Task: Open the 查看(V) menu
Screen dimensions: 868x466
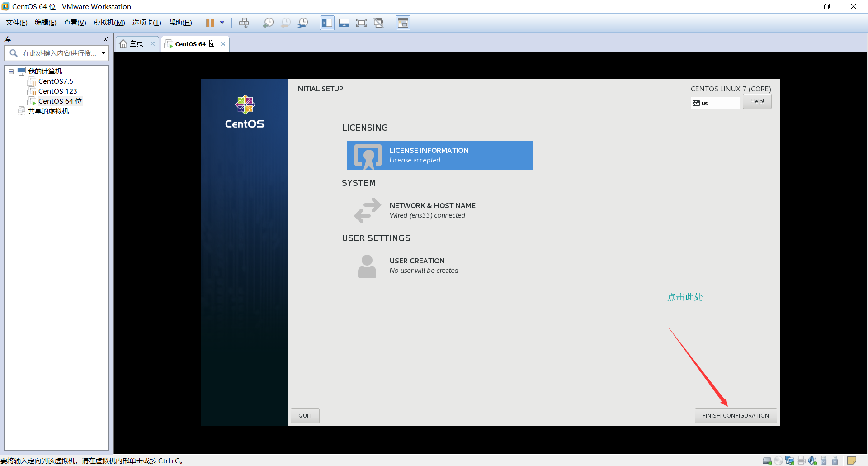Action: 75,23
